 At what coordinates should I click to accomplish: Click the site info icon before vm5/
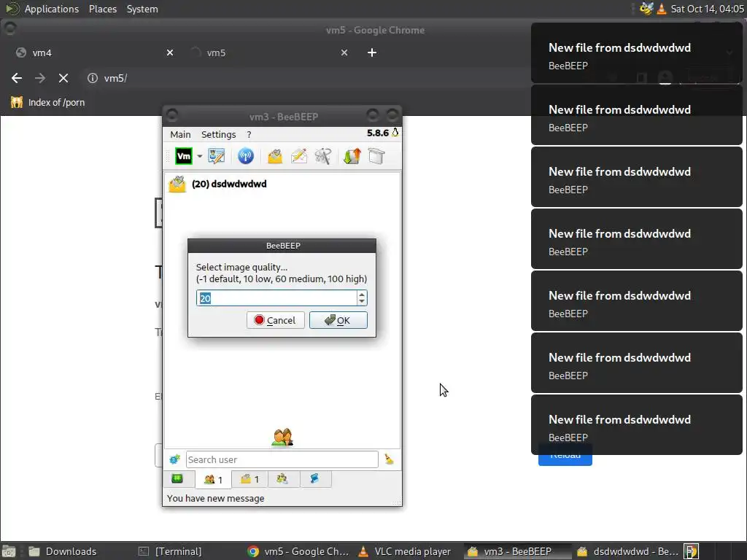pyautogui.click(x=93, y=78)
